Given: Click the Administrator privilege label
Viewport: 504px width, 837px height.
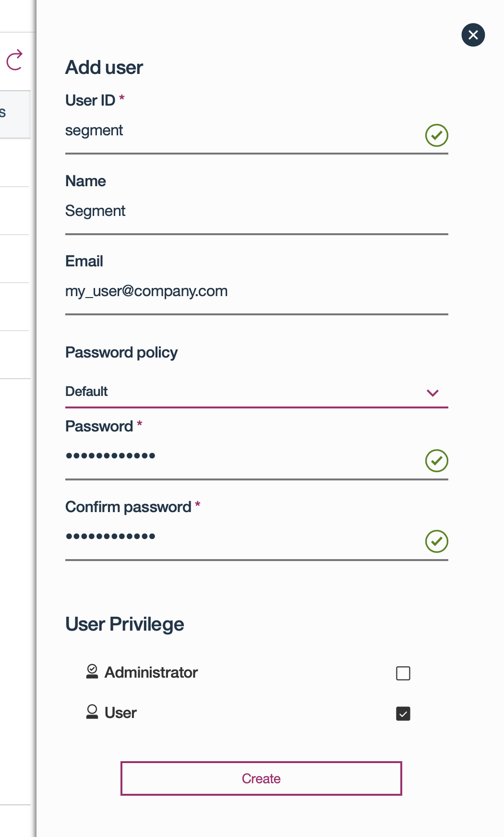Looking at the screenshot, I should [151, 672].
